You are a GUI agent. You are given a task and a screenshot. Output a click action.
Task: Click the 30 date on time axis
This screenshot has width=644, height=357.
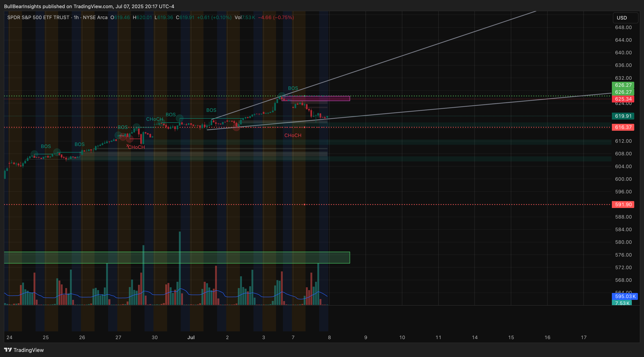pyautogui.click(x=155, y=337)
